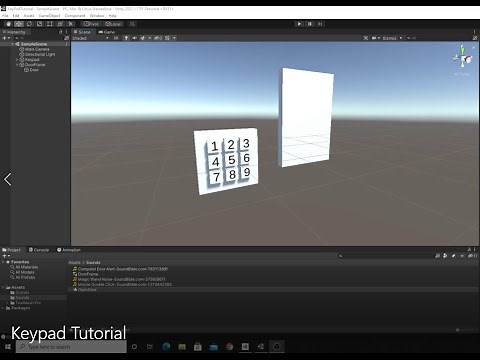Select the Rect tool in the toolbar
Viewport: 480px width, 360px height.
[50, 24]
